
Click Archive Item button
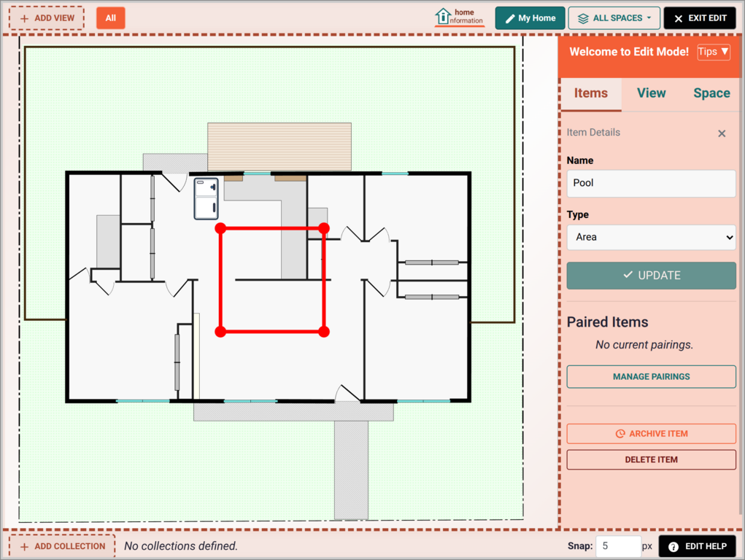click(x=651, y=434)
